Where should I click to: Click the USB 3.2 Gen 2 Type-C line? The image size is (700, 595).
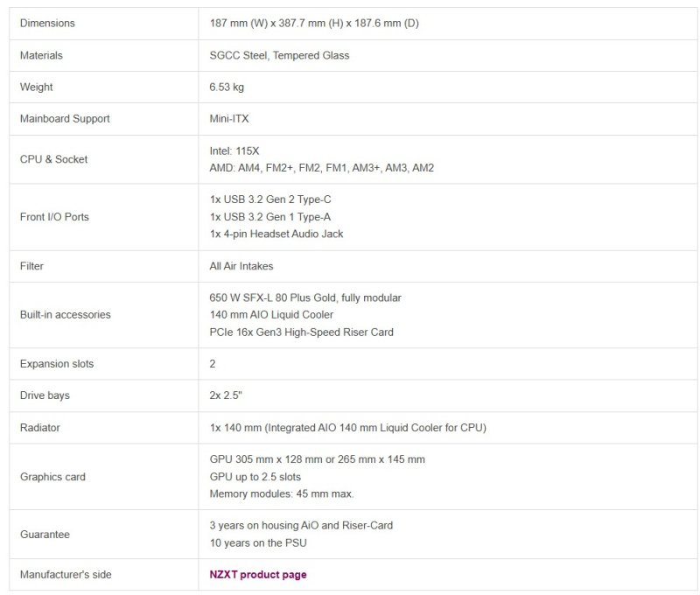(x=270, y=199)
